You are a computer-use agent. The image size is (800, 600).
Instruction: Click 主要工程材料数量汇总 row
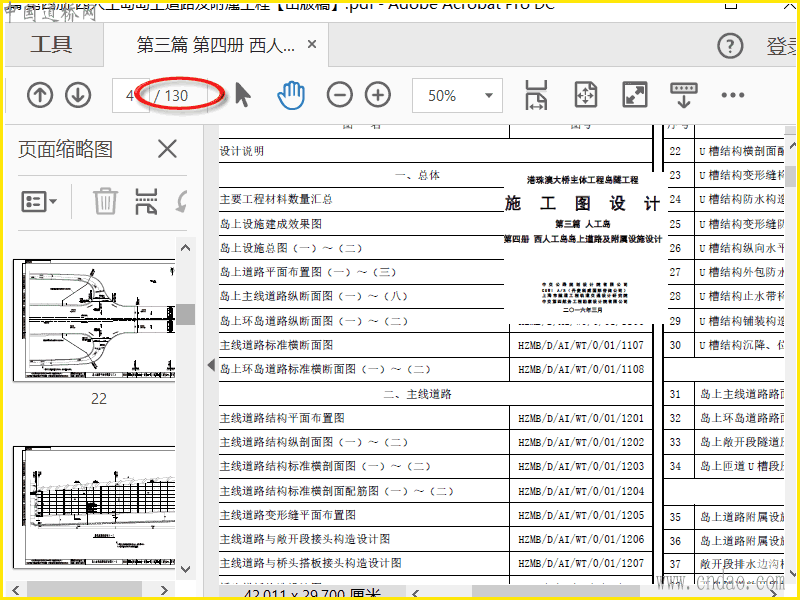click(276, 199)
